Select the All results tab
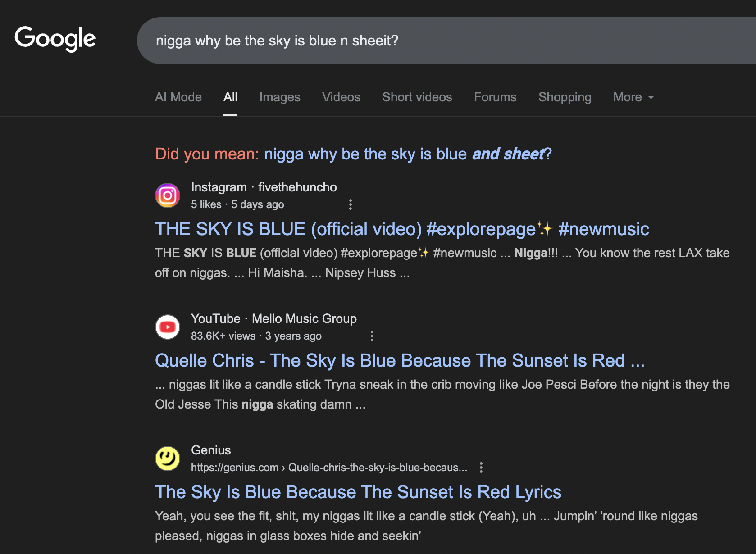 [230, 97]
